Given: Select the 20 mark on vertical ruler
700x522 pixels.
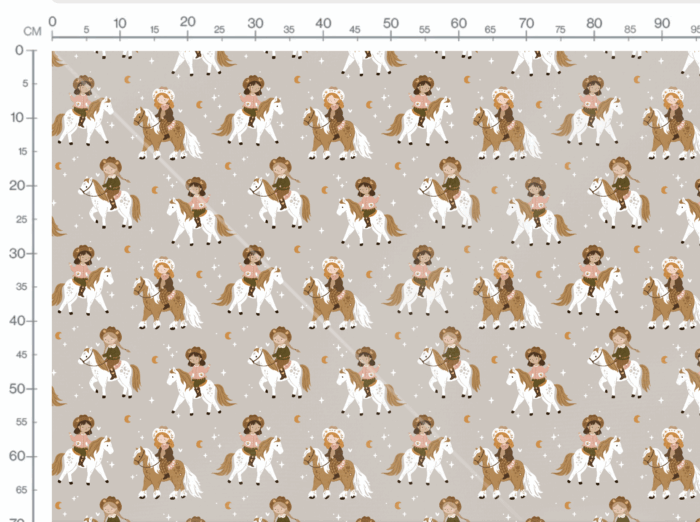Looking at the screenshot, I should tap(17, 186).
